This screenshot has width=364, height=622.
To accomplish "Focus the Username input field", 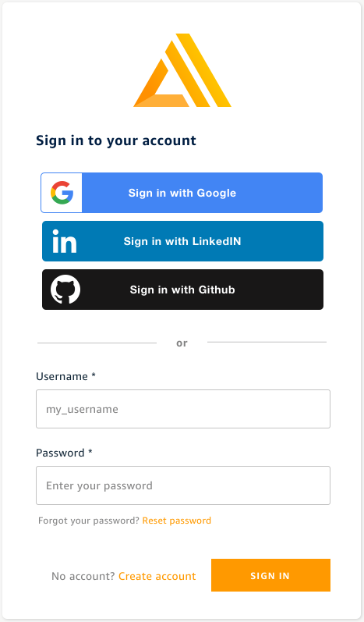I will [183, 409].
